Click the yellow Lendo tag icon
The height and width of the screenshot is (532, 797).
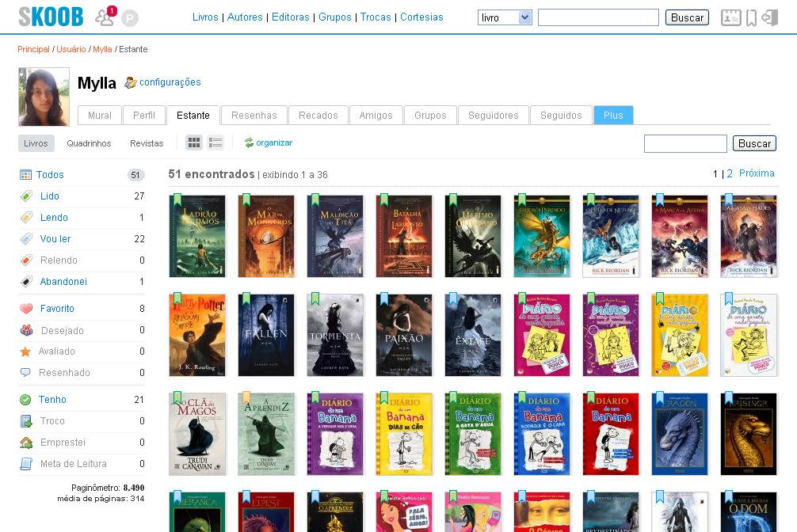pos(26,218)
